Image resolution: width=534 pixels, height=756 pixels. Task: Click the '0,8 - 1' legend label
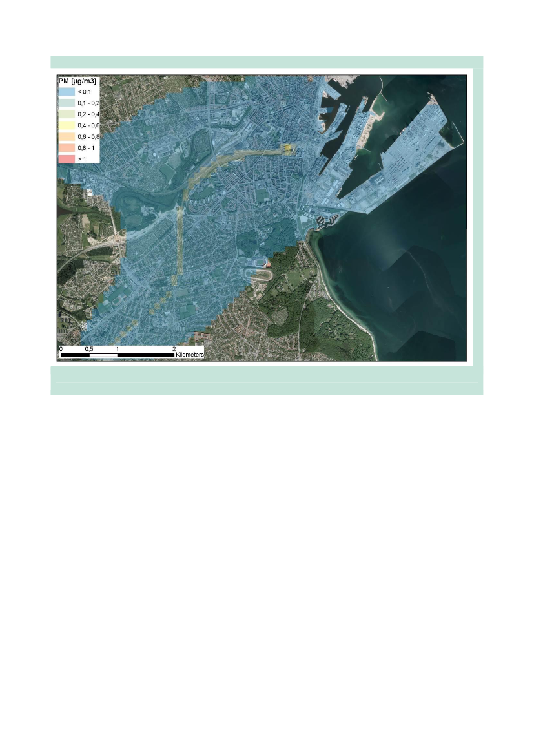[x=87, y=148]
